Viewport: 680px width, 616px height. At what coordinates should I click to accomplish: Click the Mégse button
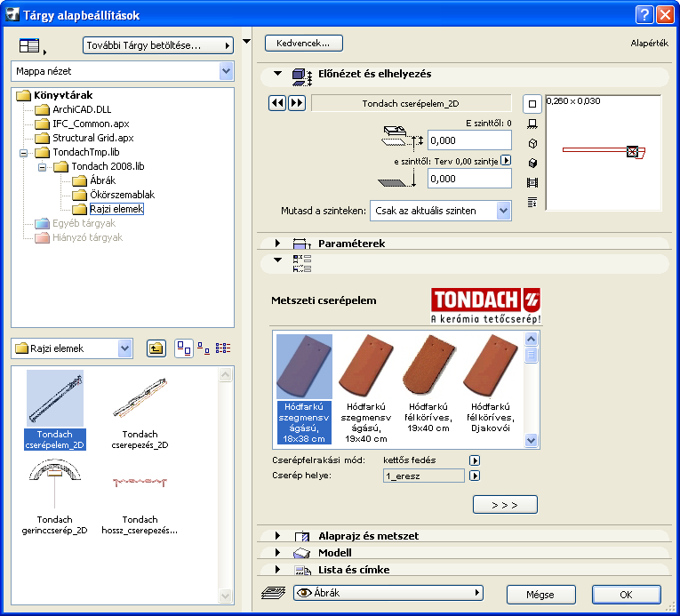point(540,595)
